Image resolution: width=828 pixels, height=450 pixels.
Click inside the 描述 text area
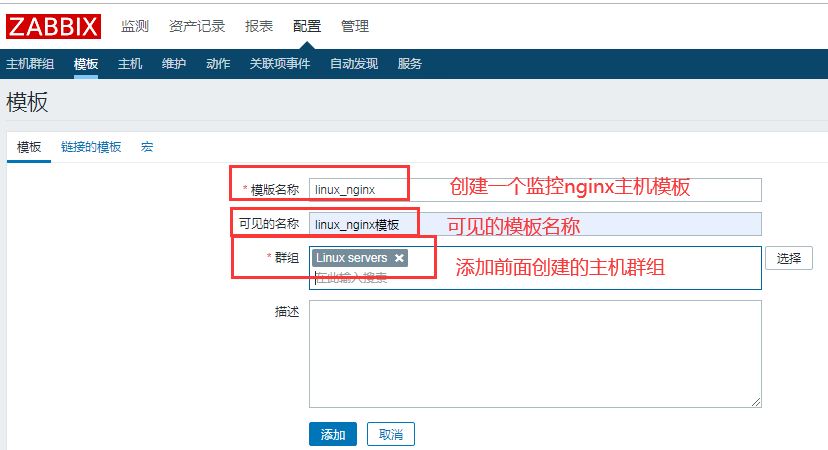(535, 354)
